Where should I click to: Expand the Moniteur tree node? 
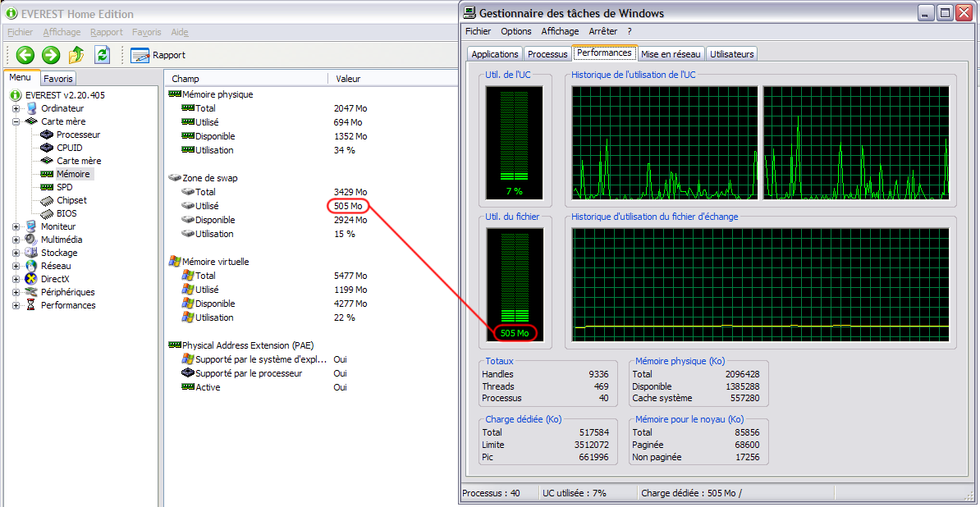16,226
